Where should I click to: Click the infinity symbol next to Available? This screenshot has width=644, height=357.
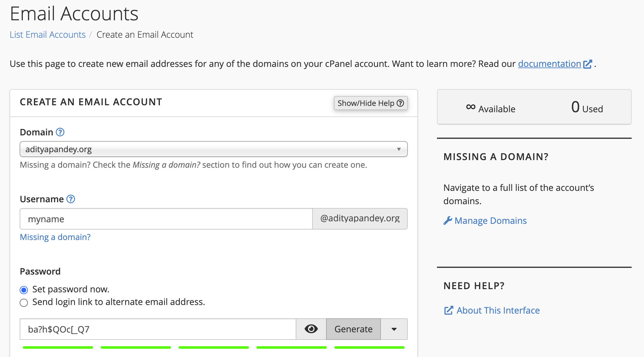pos(471,107)
